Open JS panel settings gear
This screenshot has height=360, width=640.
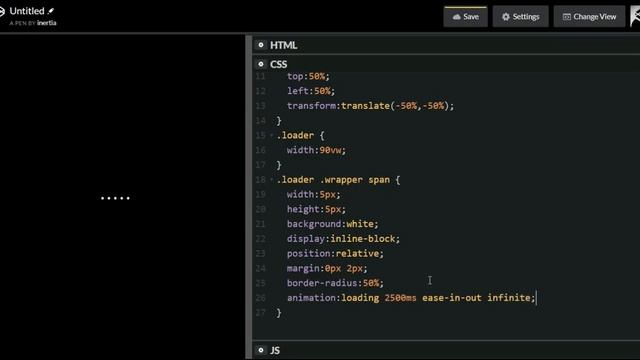coord(261,350)
